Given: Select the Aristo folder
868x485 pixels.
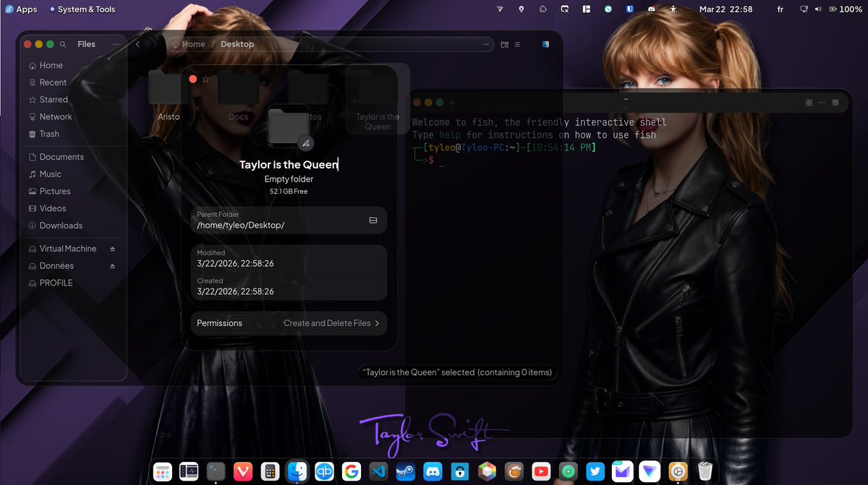Looking at the screenshot, I should (x=168, y=95).
